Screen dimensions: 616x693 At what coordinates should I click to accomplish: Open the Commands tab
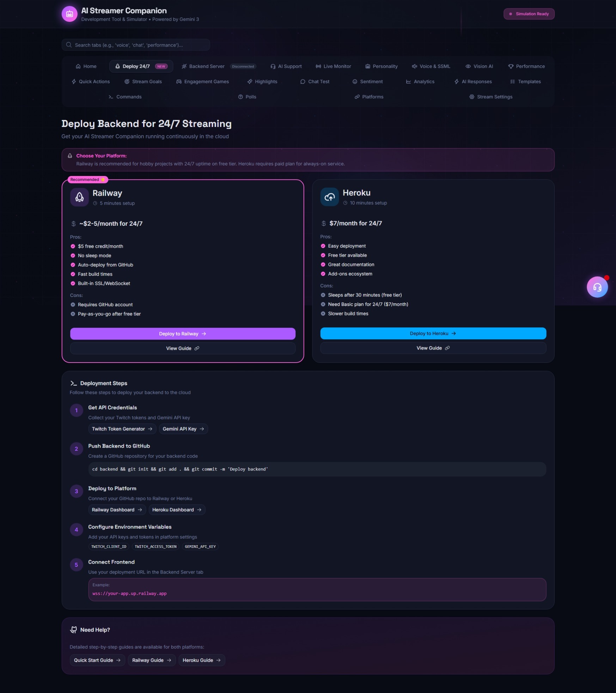tap(125, 97)
